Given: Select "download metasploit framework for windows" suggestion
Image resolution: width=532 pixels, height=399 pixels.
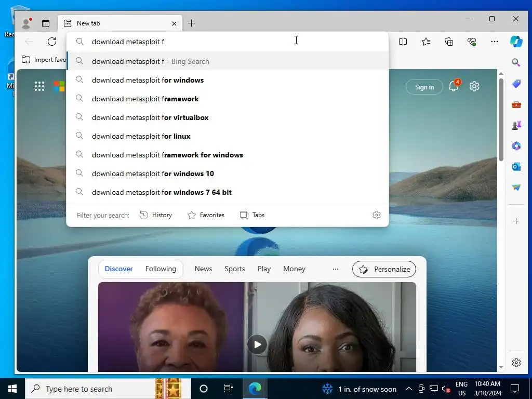Looking at the screenshot, I should (228, 155).
